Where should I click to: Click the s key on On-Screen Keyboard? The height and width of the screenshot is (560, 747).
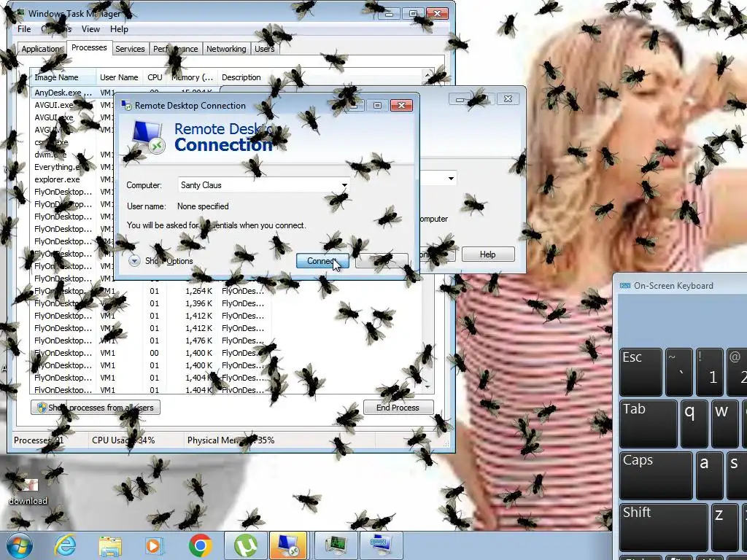pos(737,475)
